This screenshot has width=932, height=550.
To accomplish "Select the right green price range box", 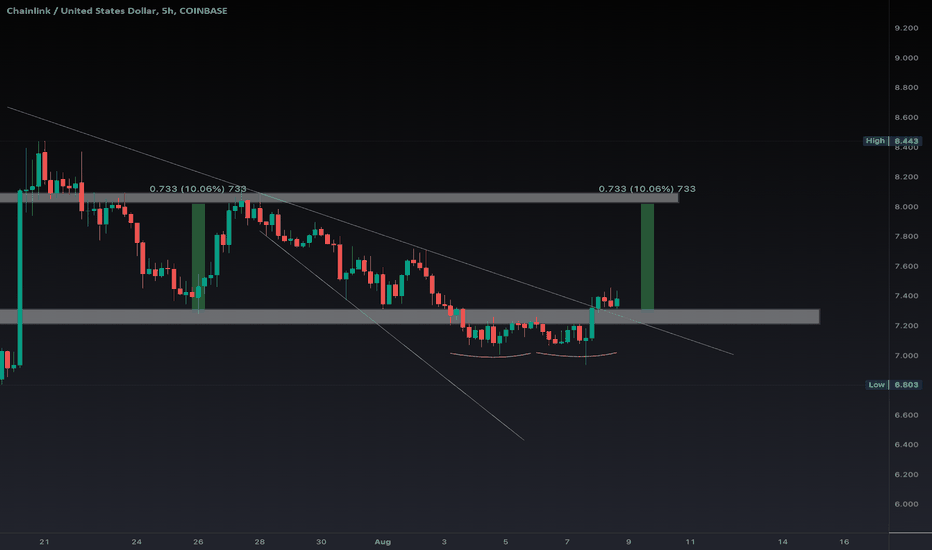I will (x=647, y=256).
